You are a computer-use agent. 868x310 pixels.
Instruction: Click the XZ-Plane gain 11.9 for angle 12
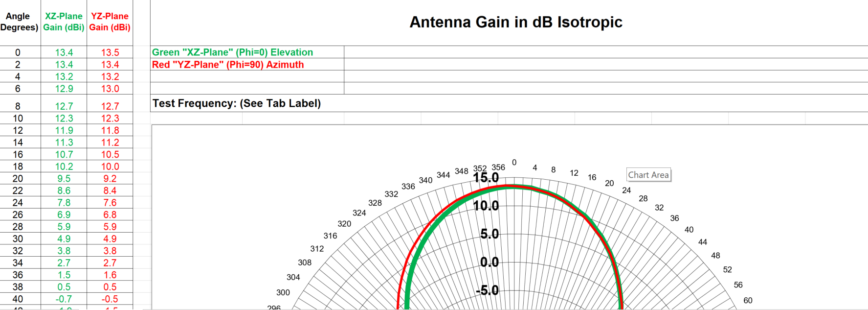click(64, 130)
